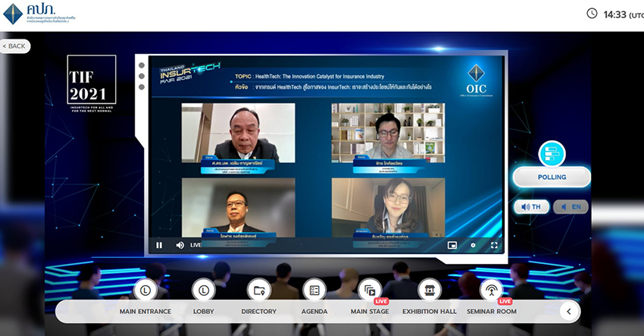Collapse the bottom navigation bar arrow

click(570, 310)
